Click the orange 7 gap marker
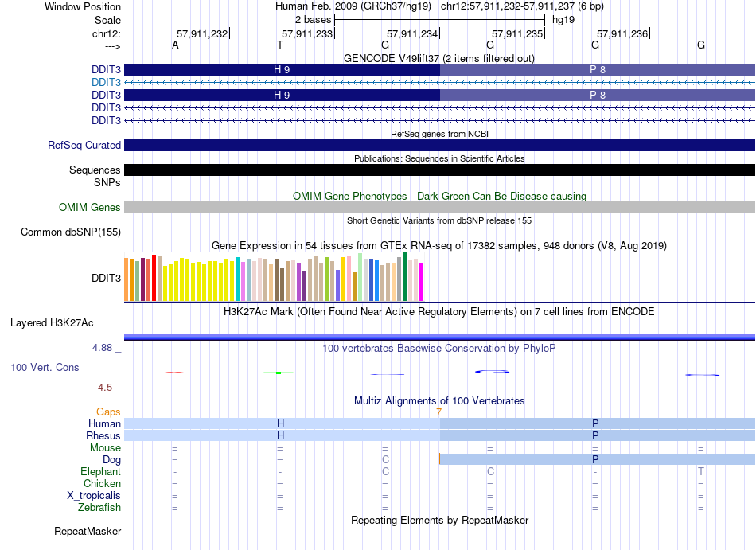This screenshot has width=756, height=550. point(438,412)
